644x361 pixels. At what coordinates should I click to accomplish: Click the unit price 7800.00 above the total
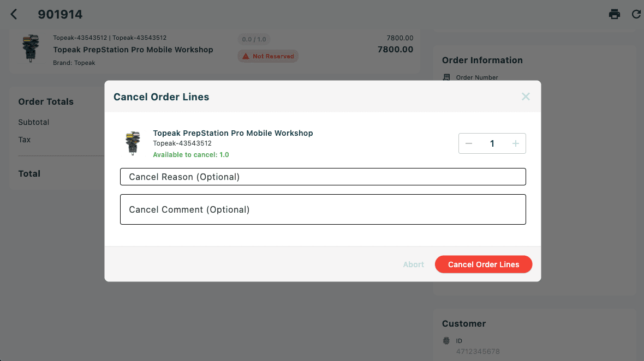coord(399,38)
